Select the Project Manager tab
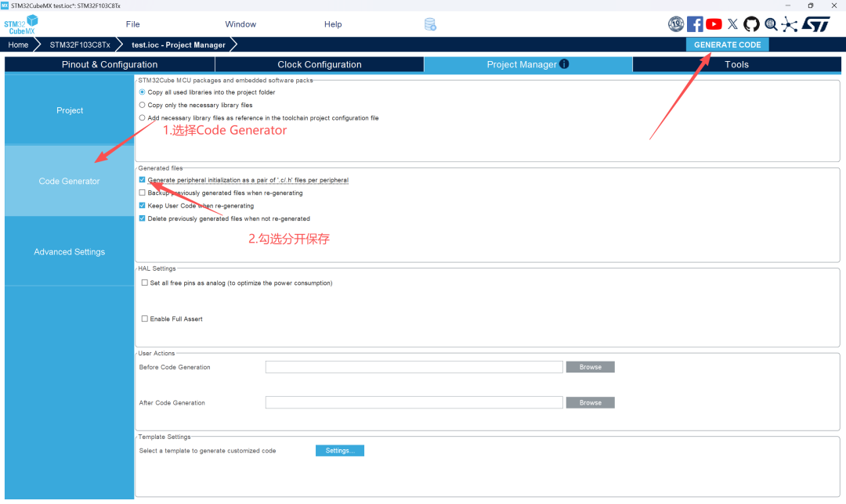Screen dimensions: 846x504 [528, 64]
